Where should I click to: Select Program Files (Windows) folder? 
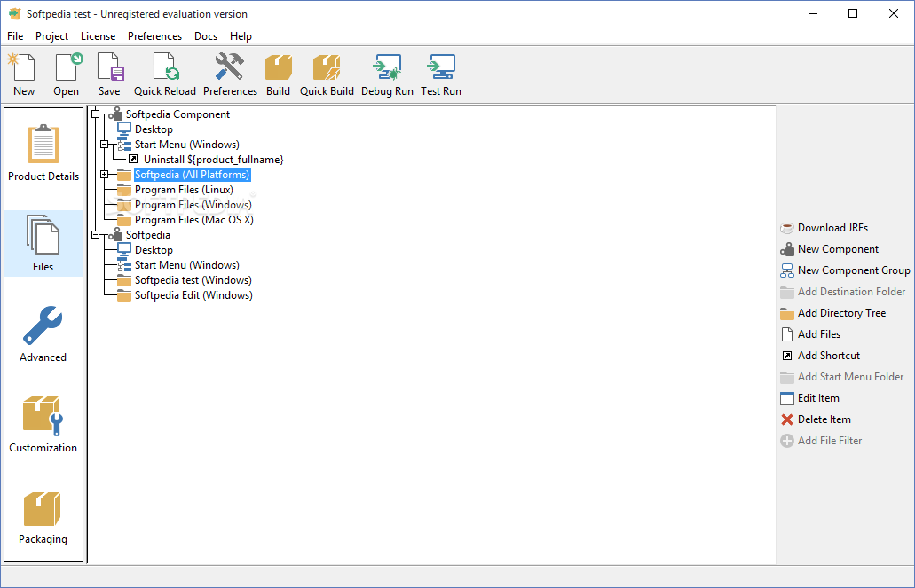(x=193, y=205)
